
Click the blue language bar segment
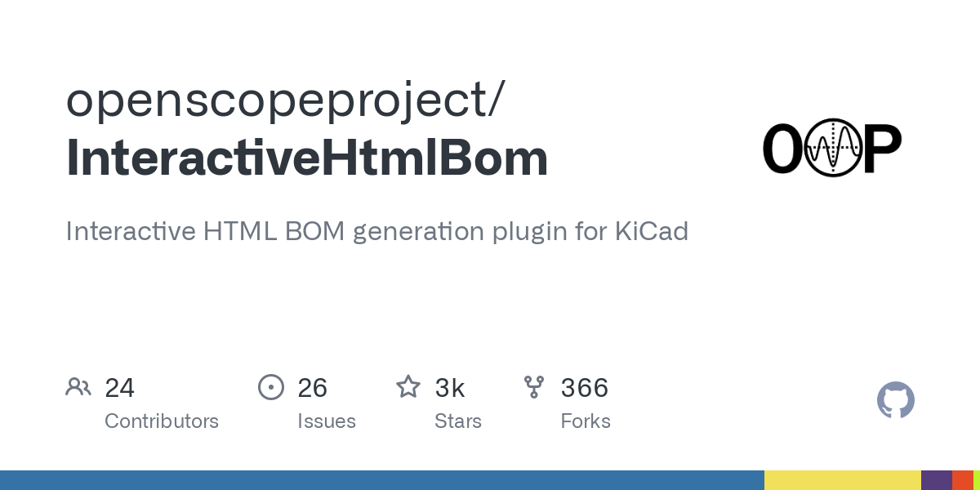point(381,480)
